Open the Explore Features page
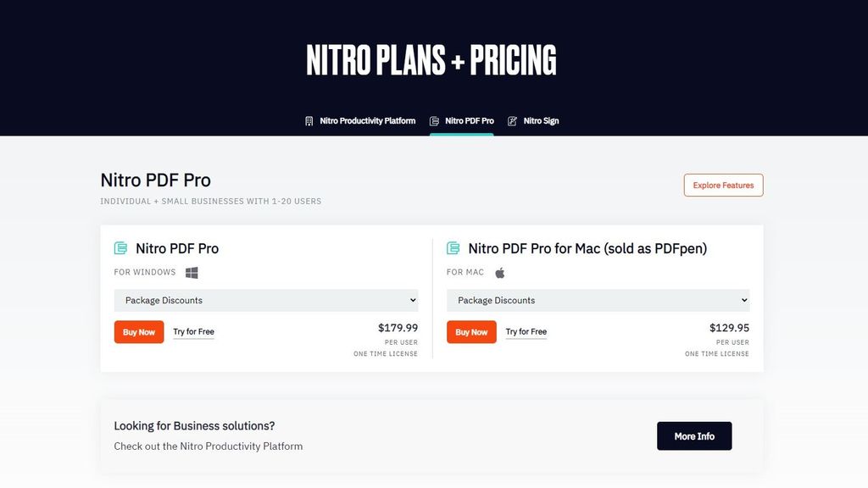The width and height of the screenshot is (868, 488). point(723,185)
